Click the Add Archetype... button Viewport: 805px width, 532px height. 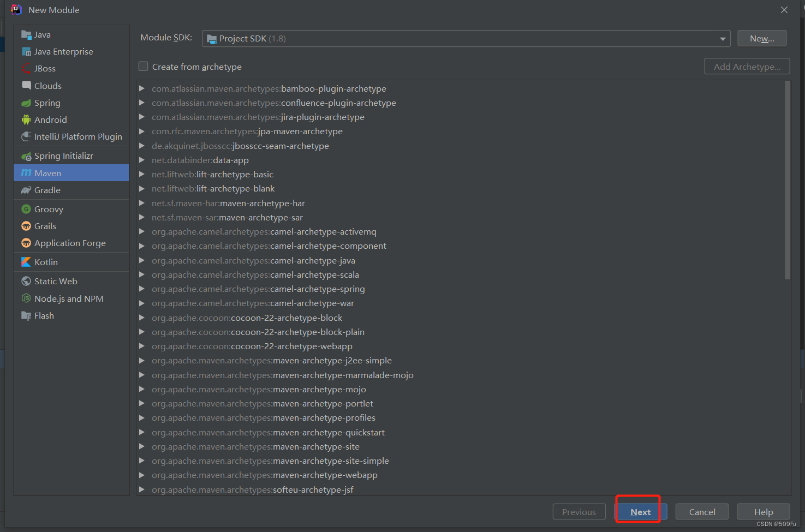[x=747, y=67]
